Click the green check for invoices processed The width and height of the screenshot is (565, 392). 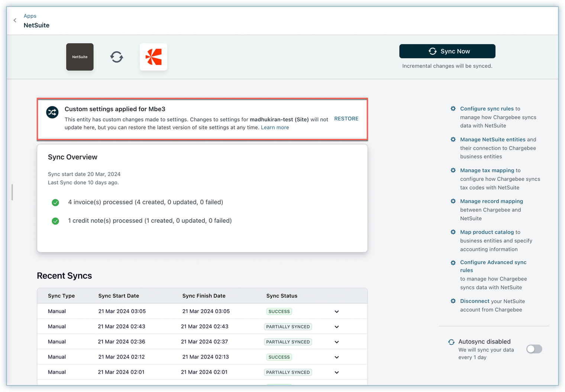pyautogui.click(x=55, y=203)
